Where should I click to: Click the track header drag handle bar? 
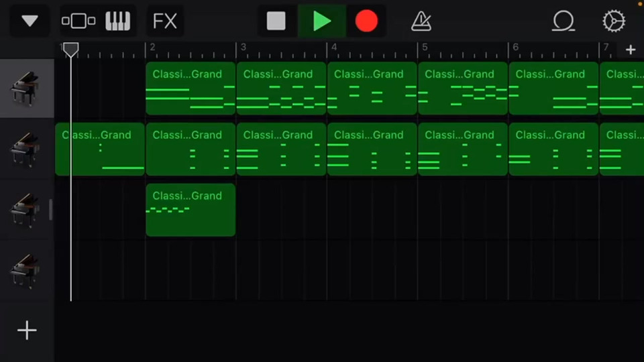[x=51, y=210]
